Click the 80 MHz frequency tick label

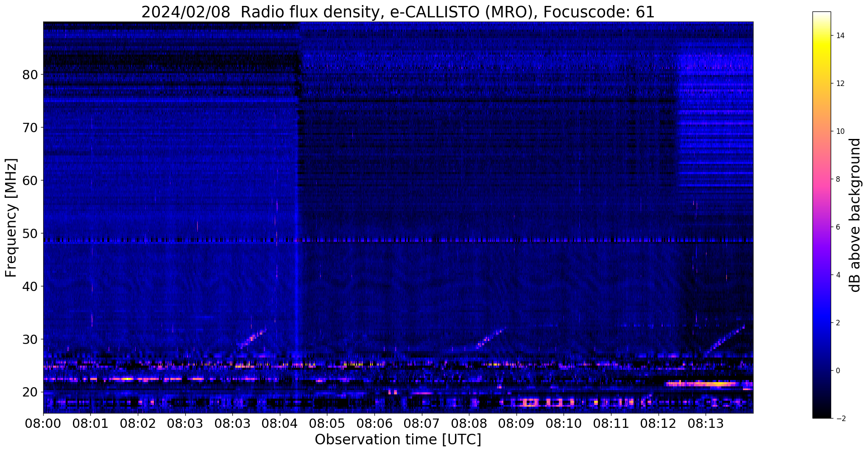click(30, 75)
